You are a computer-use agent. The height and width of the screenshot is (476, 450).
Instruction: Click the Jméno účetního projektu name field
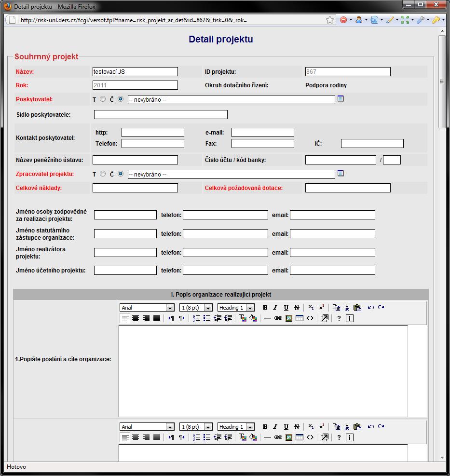[x=125, y=270]
